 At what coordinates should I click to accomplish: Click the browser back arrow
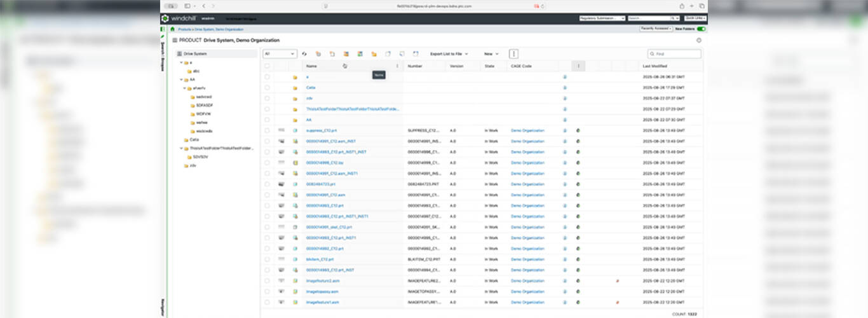pyautogui.click(x=205, y=6)
